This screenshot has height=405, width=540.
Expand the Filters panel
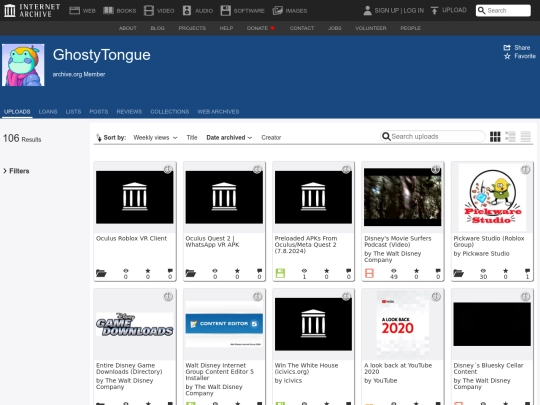pos(16,171)
